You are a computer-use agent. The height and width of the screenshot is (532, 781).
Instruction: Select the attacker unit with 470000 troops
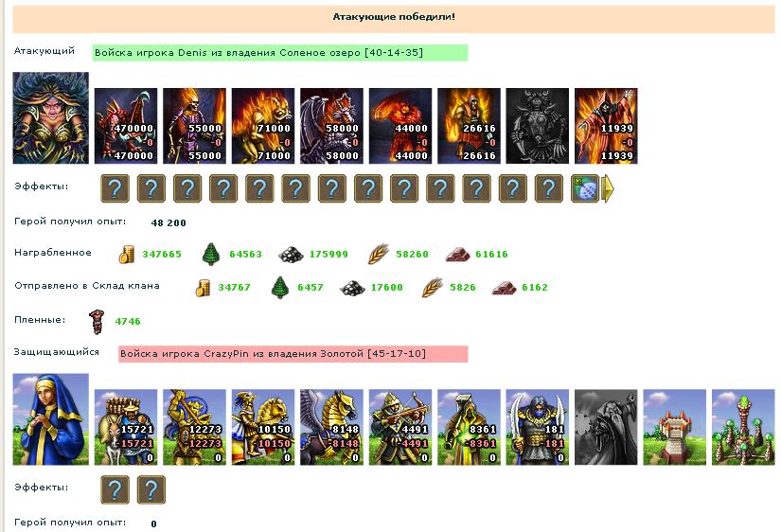coord(126,126)
